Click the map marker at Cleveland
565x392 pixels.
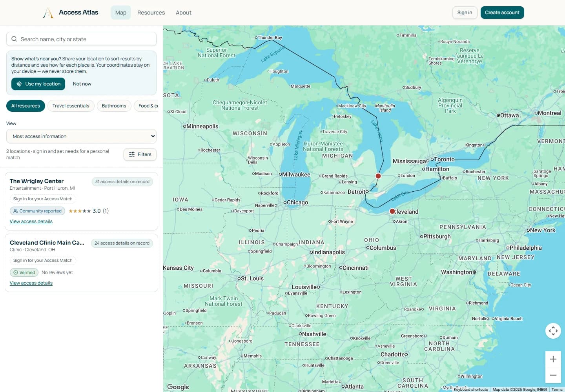pos(392,211)
